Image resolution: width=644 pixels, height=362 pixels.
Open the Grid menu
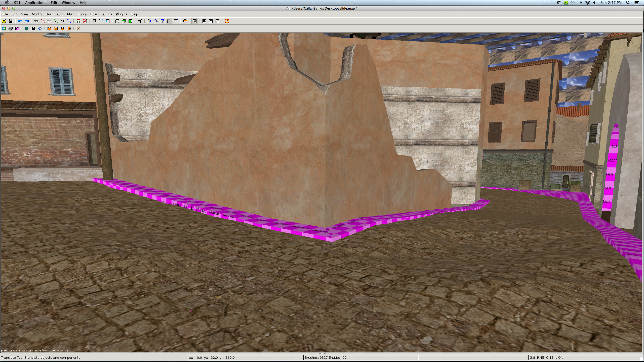[x=60, y=14]
